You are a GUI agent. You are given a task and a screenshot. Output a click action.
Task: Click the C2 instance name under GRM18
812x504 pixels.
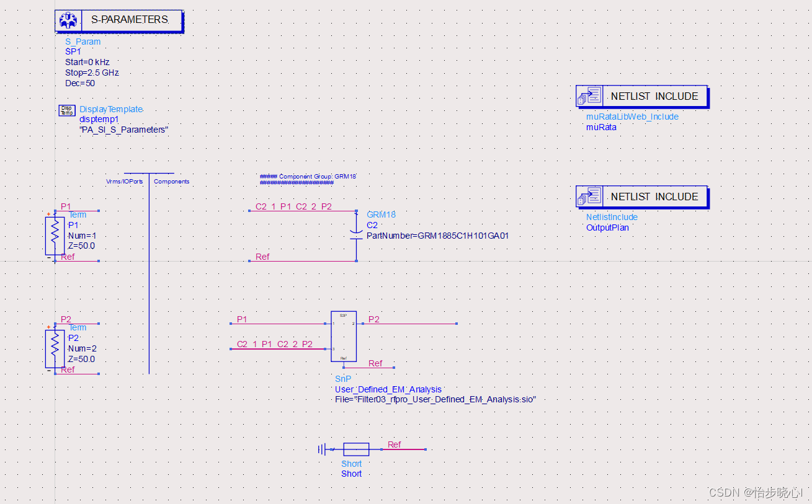372,225
